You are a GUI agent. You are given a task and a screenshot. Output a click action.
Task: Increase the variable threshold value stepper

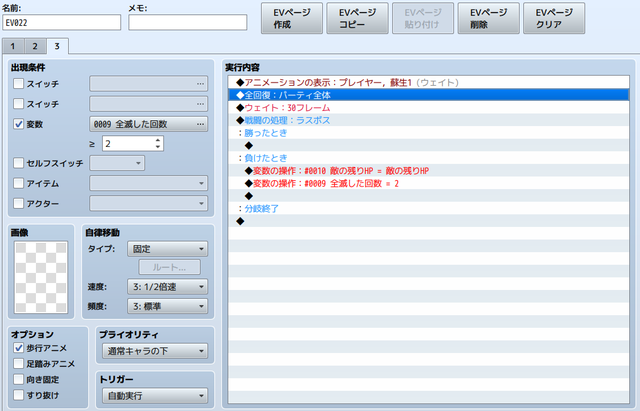(158, 140)
